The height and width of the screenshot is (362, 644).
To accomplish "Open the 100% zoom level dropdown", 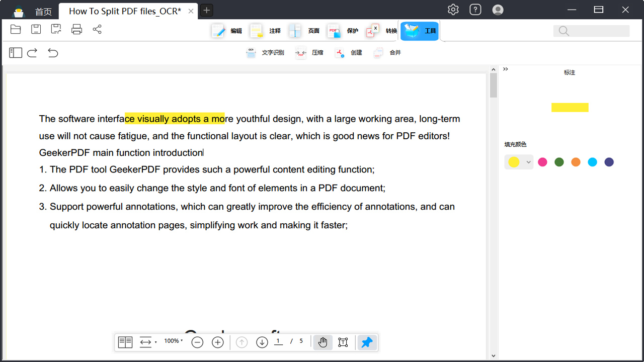I will (174, 341).
